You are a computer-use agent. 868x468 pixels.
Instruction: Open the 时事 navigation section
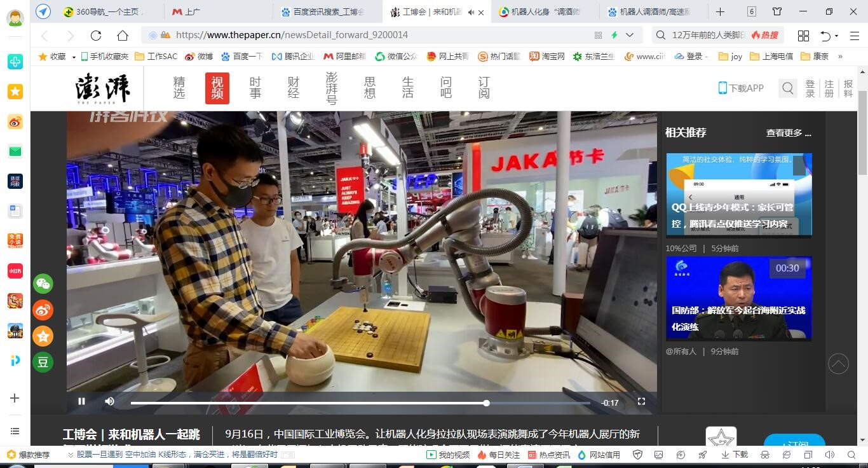[255, 88]
